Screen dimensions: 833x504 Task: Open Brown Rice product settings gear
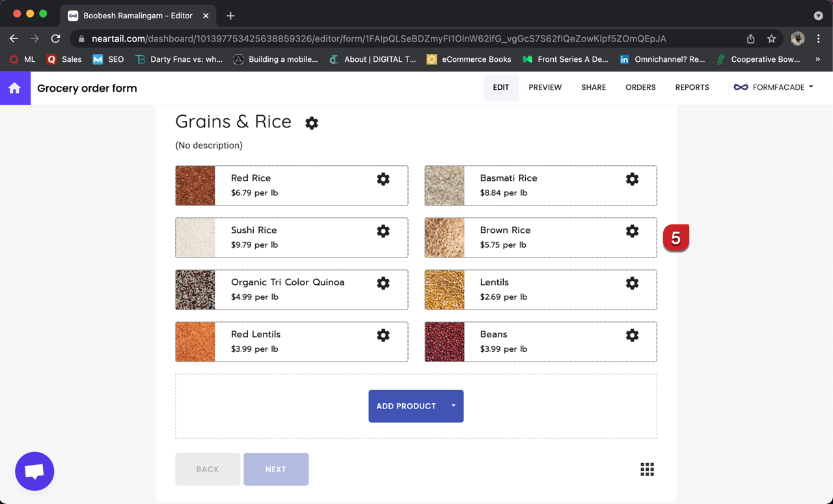[x=632, y=231]
